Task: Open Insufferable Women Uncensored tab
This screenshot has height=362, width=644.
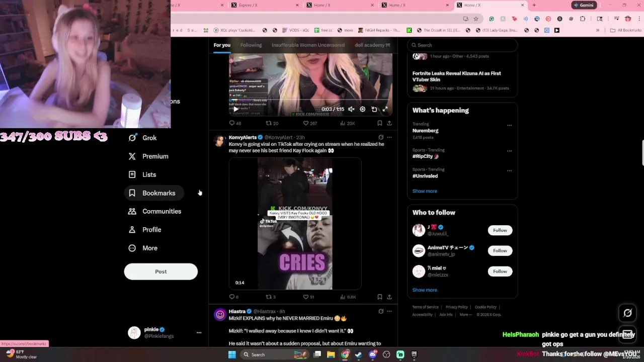Action: [x=308, y=45]
